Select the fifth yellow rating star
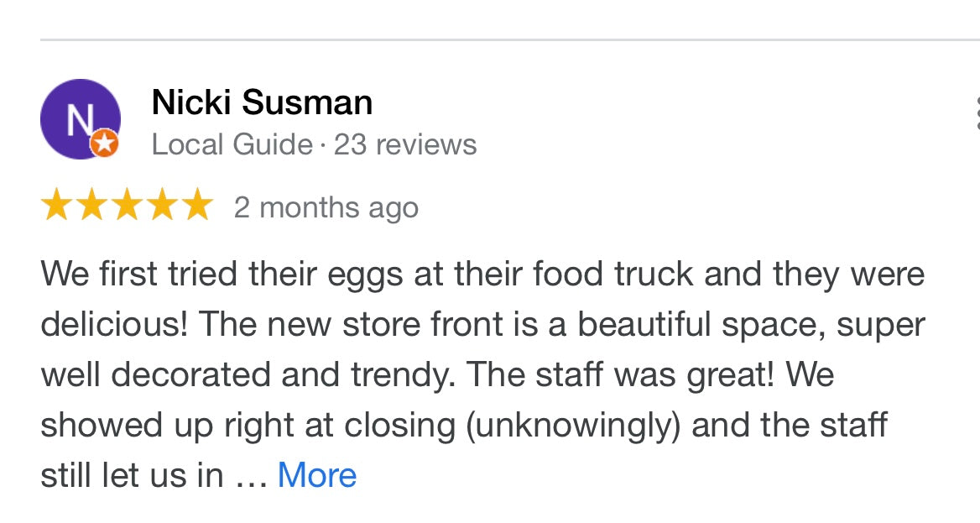 pyautogui.click(x=197, y=205)
